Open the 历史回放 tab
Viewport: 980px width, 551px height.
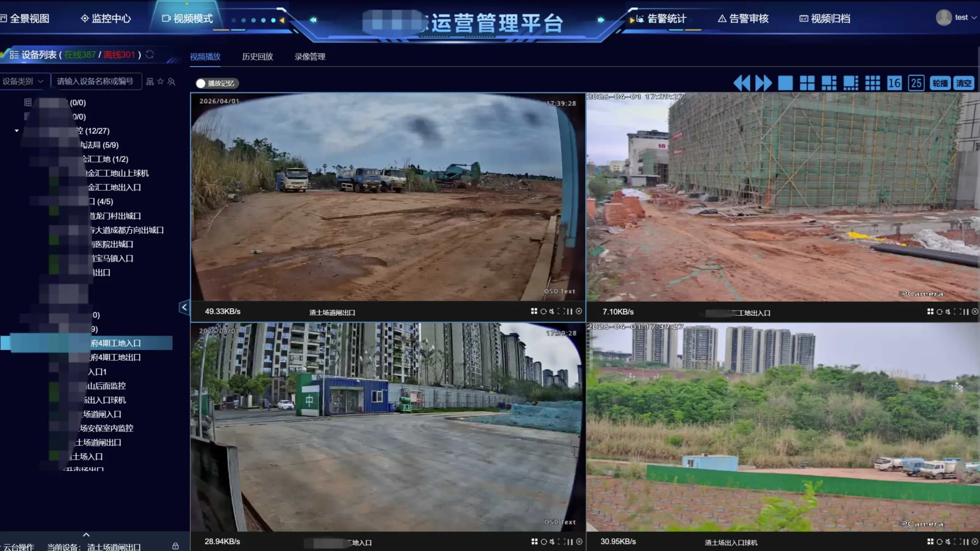[x=257, y=56]
